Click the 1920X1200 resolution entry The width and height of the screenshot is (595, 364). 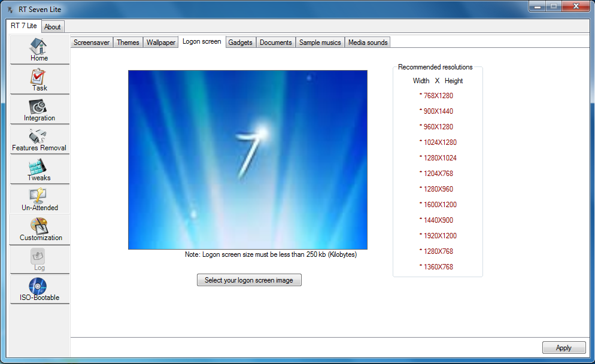point(438,236)
